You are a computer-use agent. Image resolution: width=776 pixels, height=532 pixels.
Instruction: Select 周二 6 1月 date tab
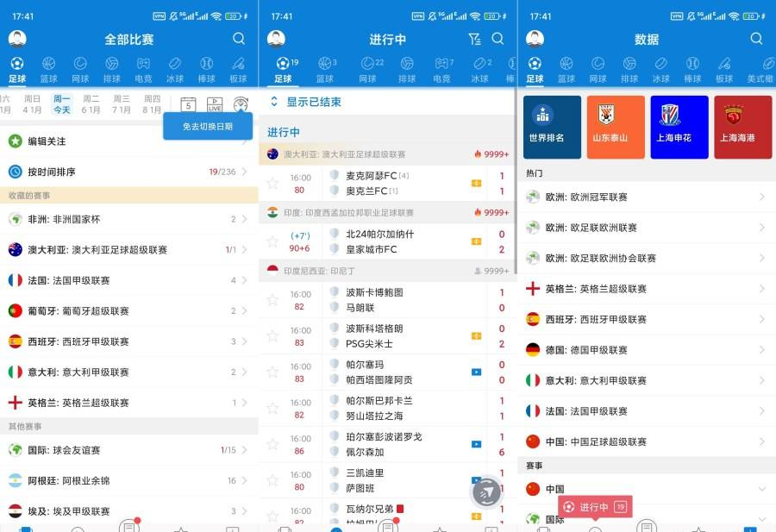pyautogui.click(x=91, y=104)
